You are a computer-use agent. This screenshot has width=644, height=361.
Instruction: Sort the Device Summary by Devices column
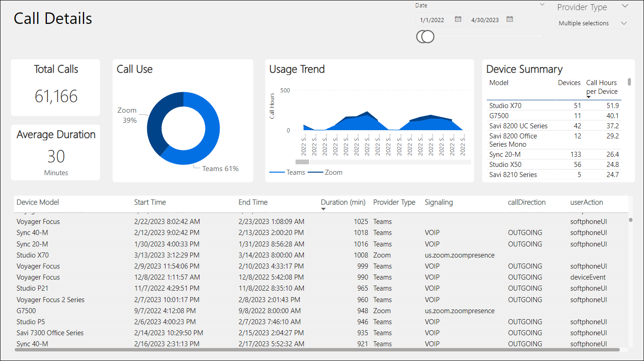tap(569, 83)
